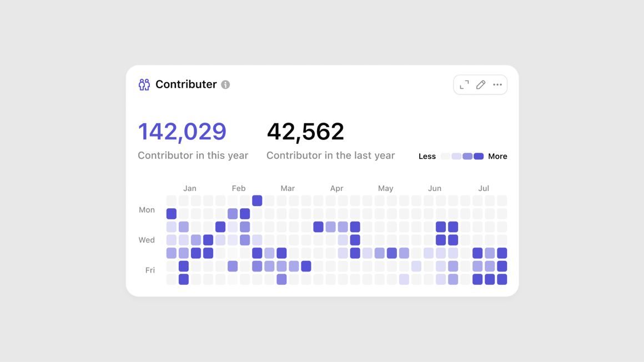Click the Contributer card title
The image size is (644, 362).
[x=186, y=84]
